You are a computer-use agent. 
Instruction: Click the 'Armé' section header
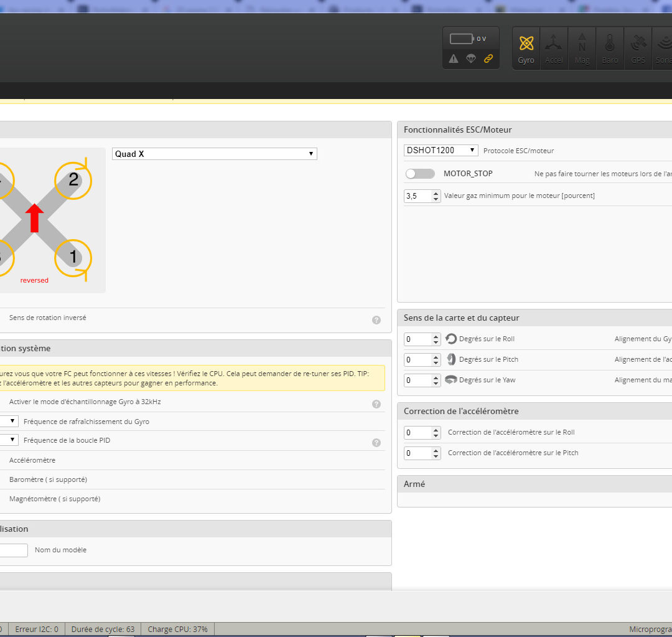(x=414, y=484)
